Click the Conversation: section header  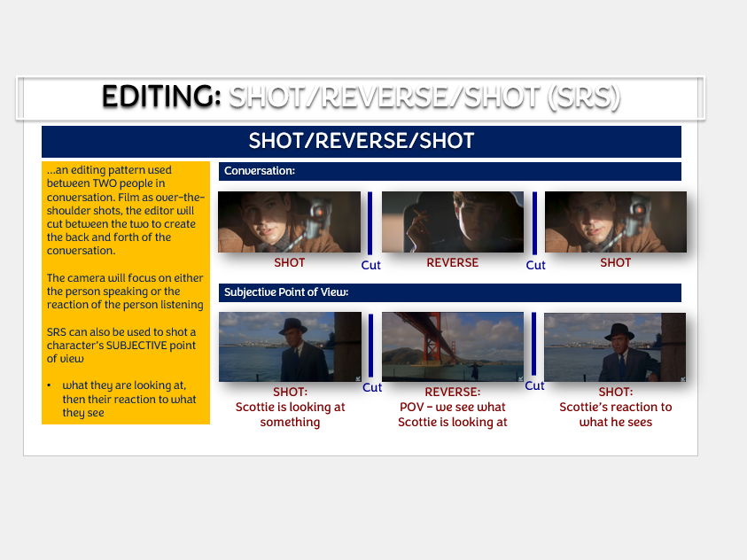[450, 171]
